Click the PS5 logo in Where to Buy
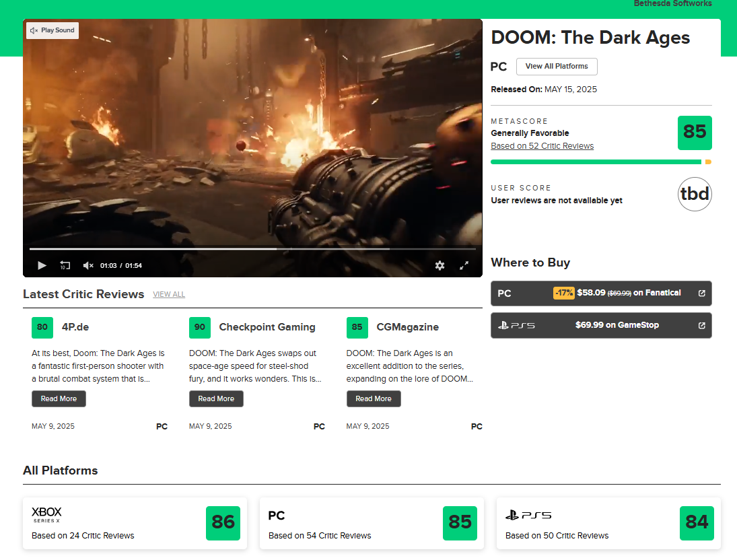The width and height of the screenshot is (737, 560). click(x=516, y=324)
